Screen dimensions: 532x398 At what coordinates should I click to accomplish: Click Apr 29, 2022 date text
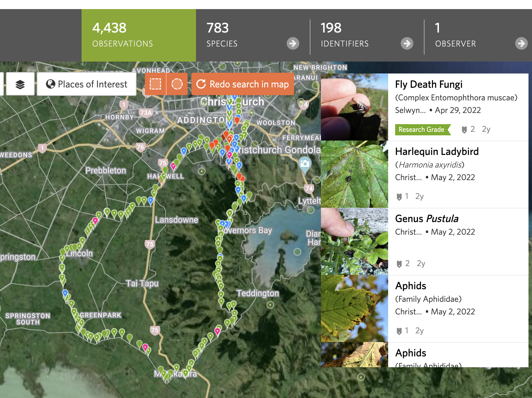(458, 110)
